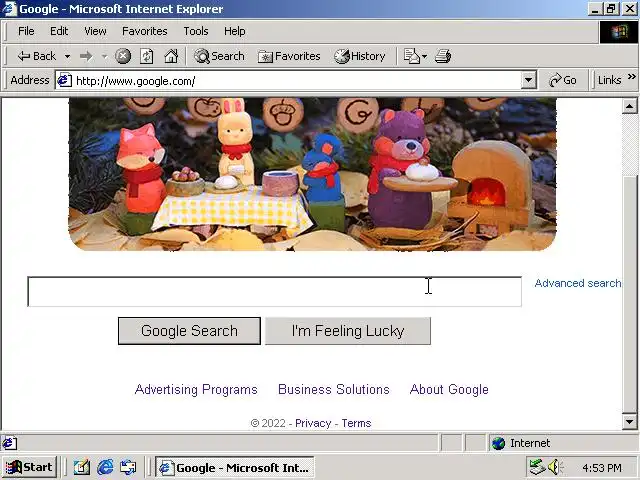The height and width of the screenshot is (480, 640).
Task: Launch Outlook Express quick launch icon
Action: coord(128,467)
